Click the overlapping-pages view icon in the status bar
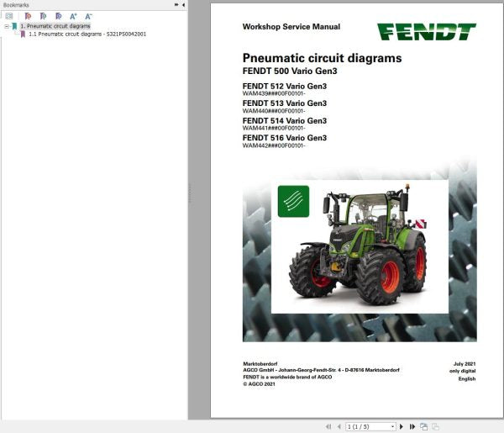This screenshot has height=433, width=504. pos(425,426)
